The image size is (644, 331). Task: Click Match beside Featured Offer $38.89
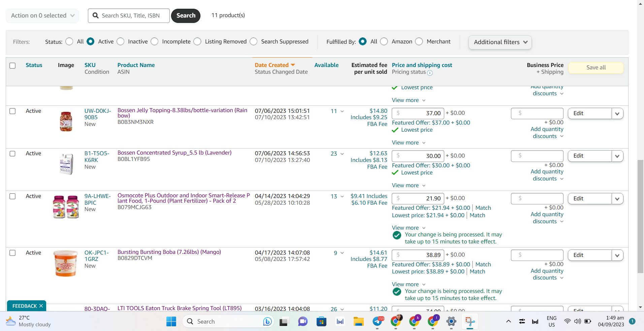[x=483, y=264]
